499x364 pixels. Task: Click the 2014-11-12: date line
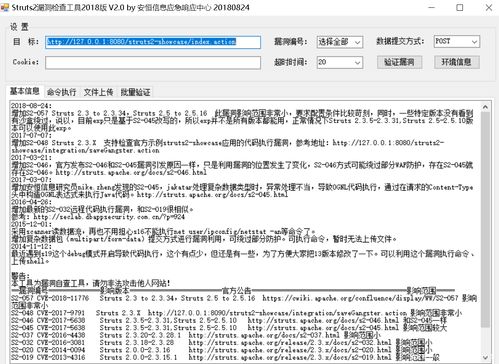coord(31,246)
